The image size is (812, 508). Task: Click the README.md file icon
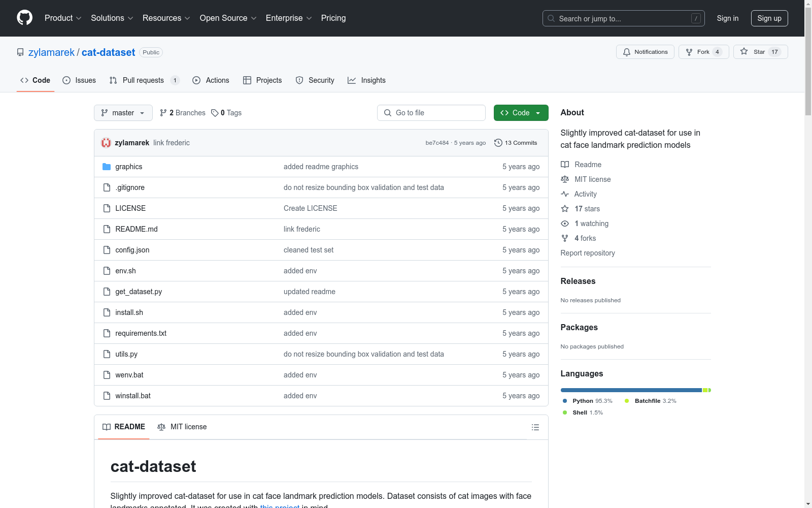click(107, 229)
